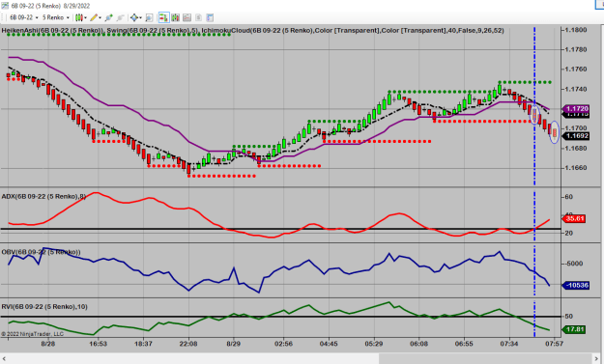
Task: Open the Indicators icon
Action: pos(187,17)
